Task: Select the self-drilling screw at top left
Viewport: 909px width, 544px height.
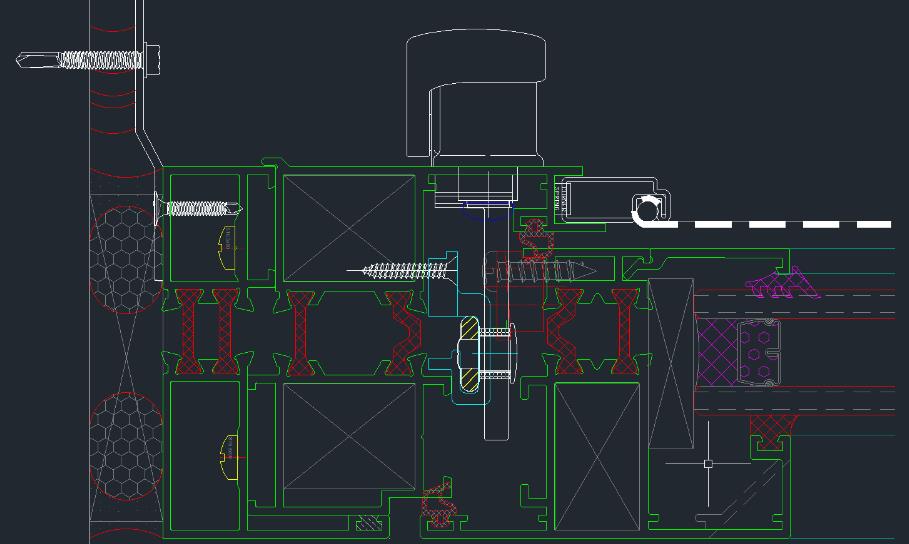Action: click(x=90, y=60)
